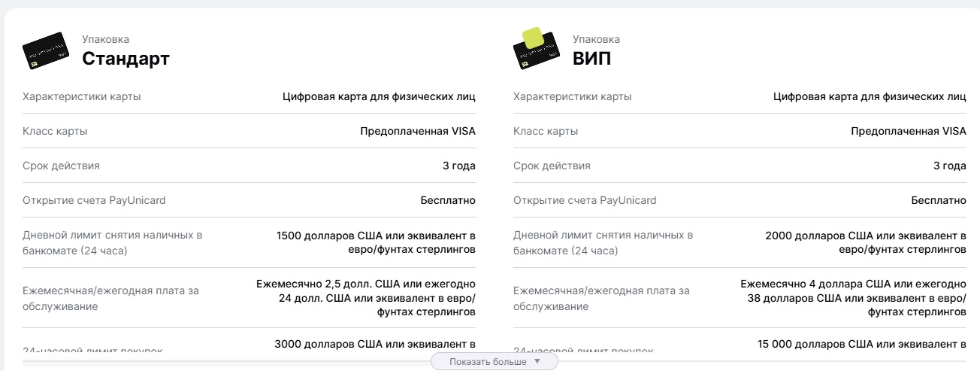Click the 2000 долларов США limit text
Viewport: 980px width, 371px height.
[866, 242]
